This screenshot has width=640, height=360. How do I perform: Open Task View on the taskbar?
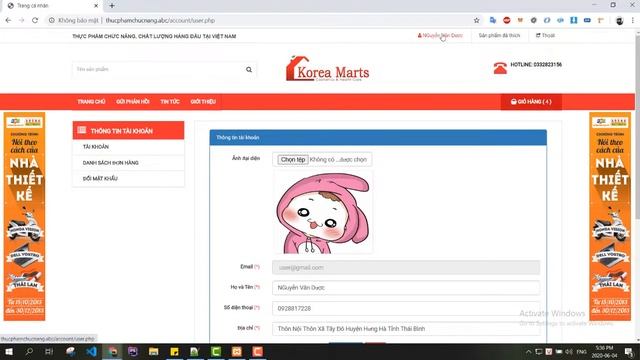pyautogui.click(x=49, y=352)
